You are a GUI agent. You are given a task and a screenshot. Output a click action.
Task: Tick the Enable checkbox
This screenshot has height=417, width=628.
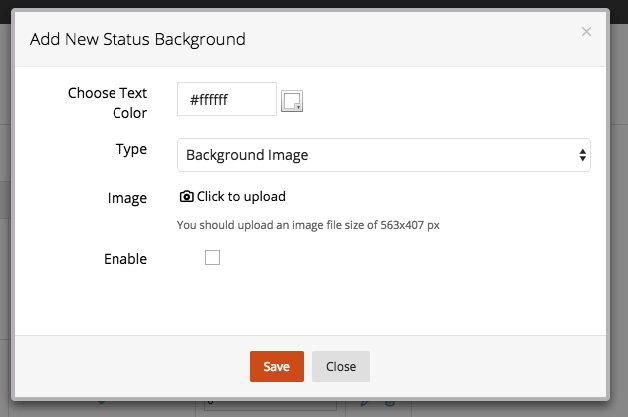click(x=212, y=258)
